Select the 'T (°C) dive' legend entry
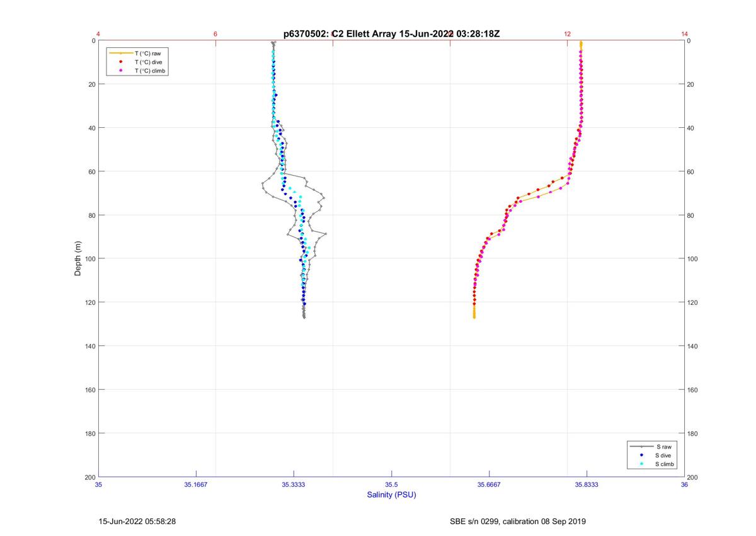 pos(138,62)
